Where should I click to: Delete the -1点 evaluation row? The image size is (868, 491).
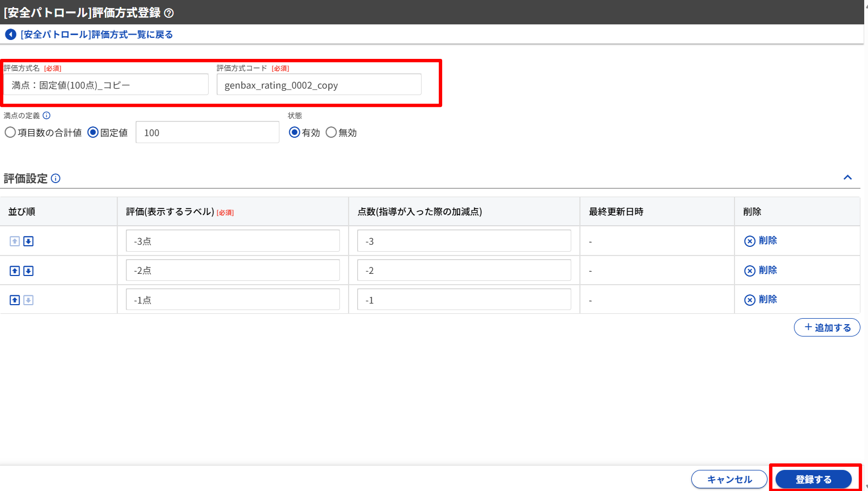[760, 300]
